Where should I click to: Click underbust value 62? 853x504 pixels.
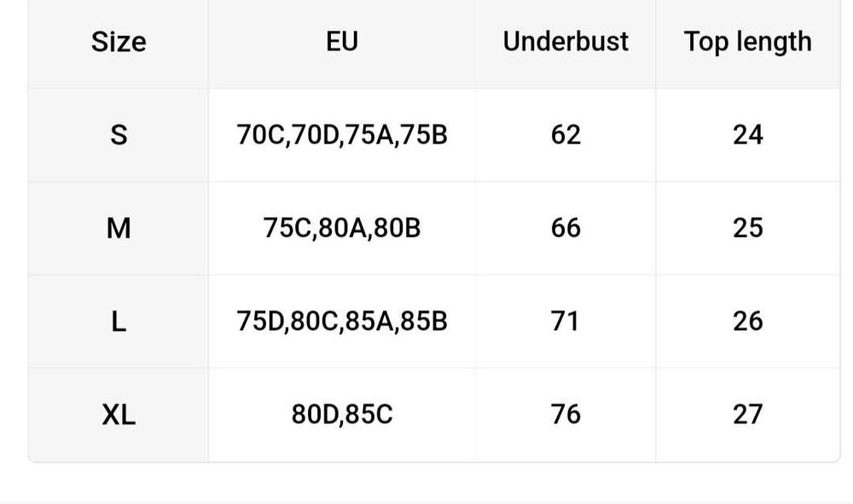(x=566, y=135)
